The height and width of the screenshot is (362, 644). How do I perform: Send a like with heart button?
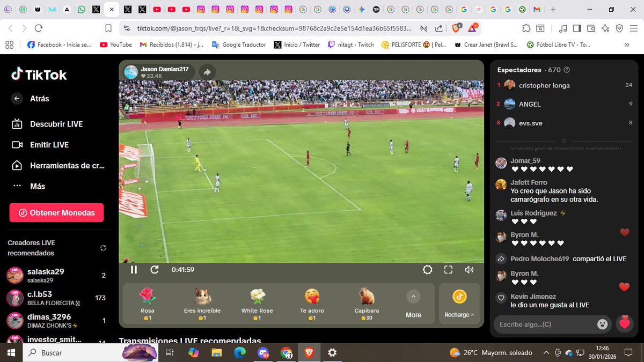624,323
